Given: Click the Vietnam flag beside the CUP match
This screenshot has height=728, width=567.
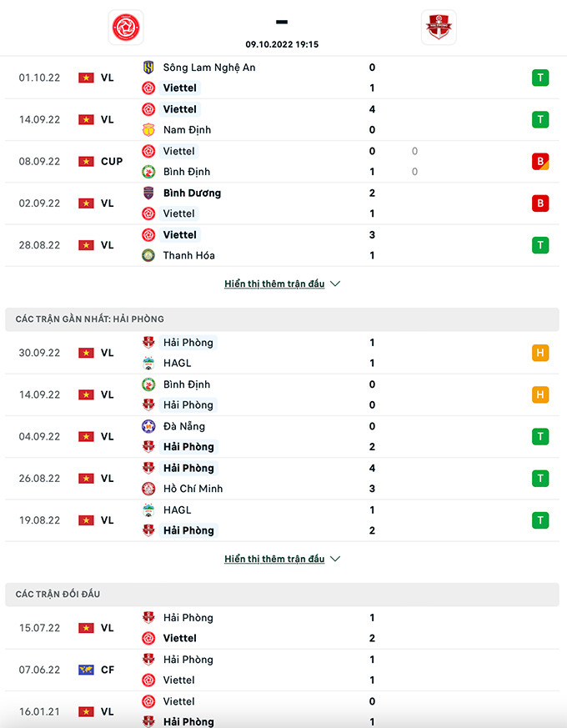Looking at the screenshot, I should pos(85,161).
